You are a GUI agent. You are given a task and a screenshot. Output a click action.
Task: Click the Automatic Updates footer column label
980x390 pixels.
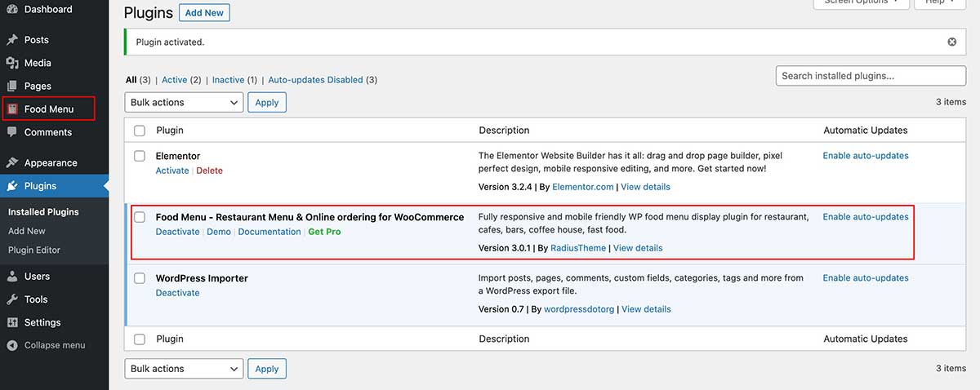click(x=866, y=339)
